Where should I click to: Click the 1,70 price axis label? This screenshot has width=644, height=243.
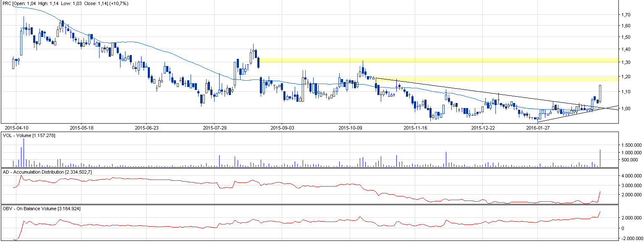[627, 15]
